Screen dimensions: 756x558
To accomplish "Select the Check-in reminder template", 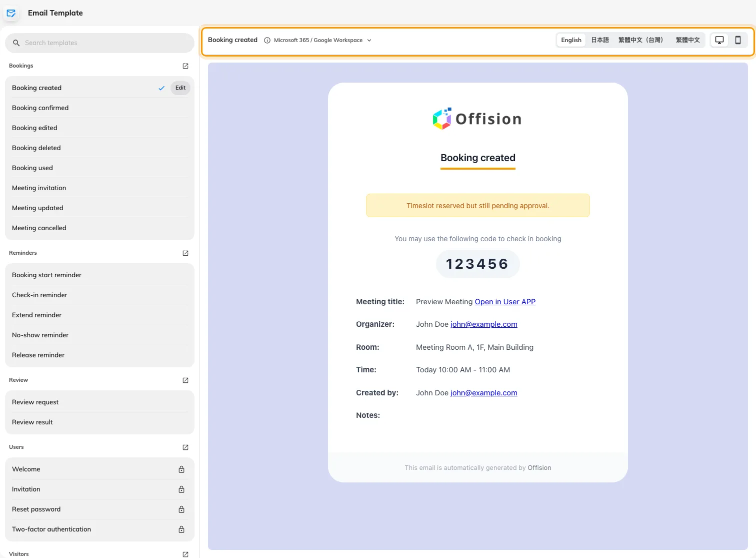I will pyautogui.click(x=99, y=295).
